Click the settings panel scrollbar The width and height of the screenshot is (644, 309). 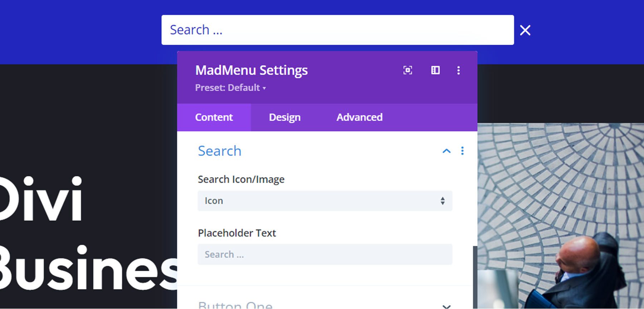475,277
